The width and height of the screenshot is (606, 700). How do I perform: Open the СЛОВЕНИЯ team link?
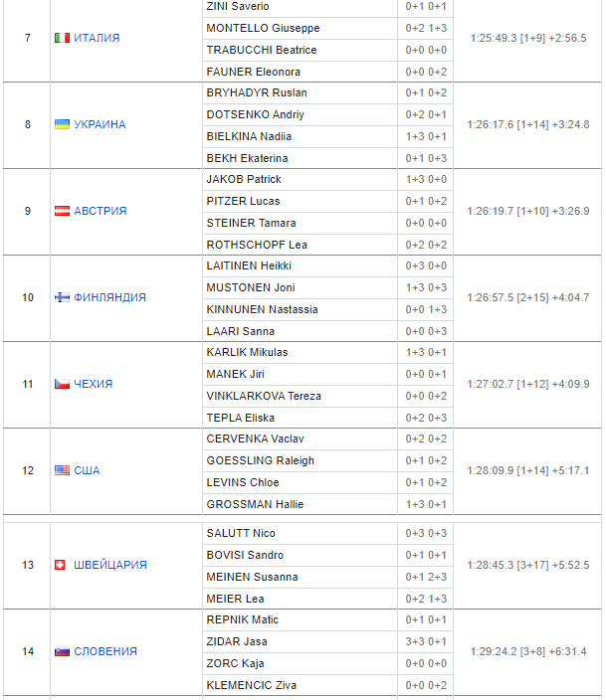105,651
